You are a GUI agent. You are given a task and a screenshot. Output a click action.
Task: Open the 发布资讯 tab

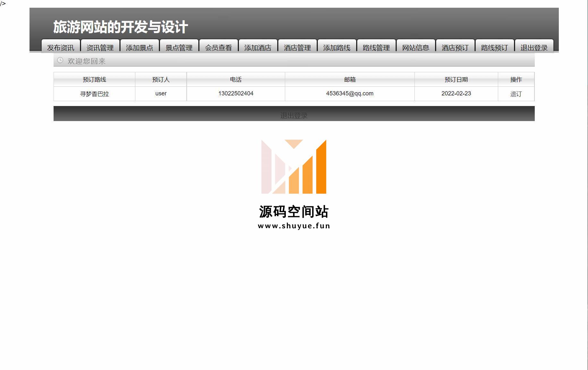[61, 47]
